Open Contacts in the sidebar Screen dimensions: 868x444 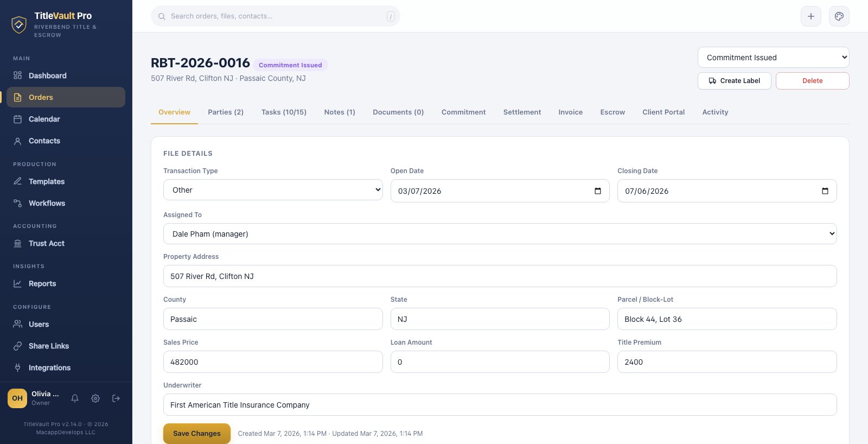coord(66,141)
